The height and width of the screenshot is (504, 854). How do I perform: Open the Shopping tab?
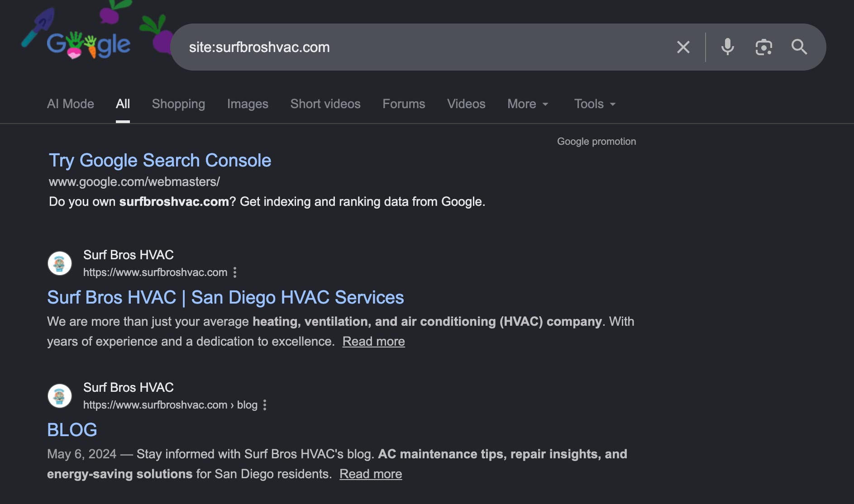pos(178,104)
